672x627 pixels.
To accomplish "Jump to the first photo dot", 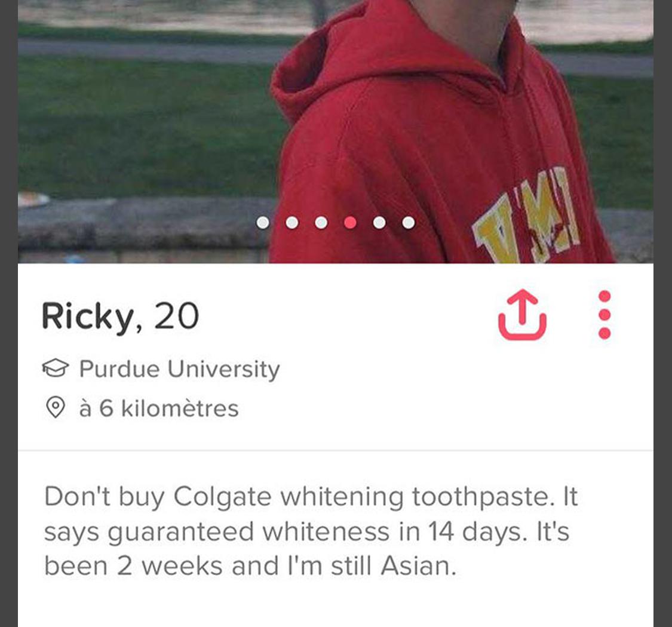I will (263, 222).
